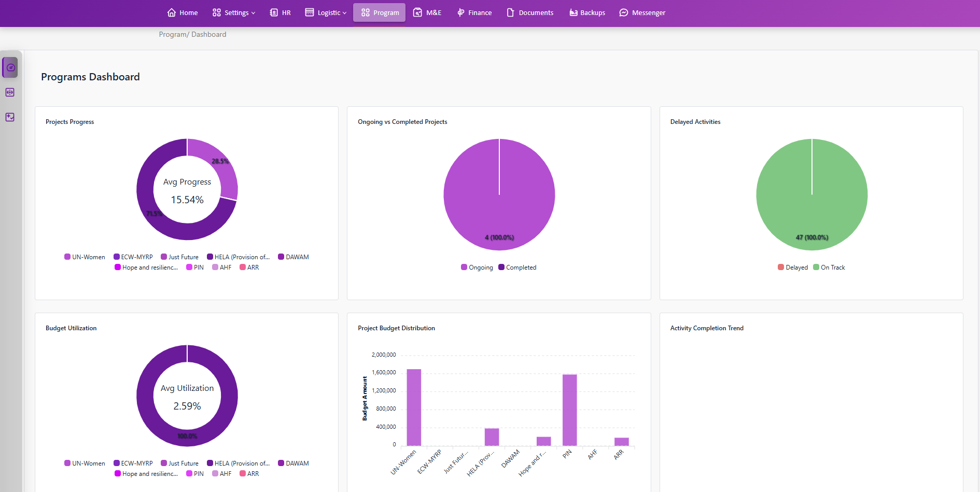This screenshot has width=980, height=492.
Task: Open the Finance module
Action: point(474,12)
